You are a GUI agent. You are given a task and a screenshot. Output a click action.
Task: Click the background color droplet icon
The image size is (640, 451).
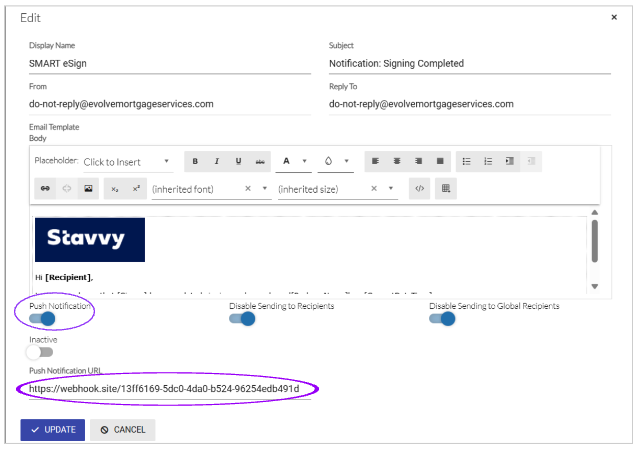tap(329, 161)
